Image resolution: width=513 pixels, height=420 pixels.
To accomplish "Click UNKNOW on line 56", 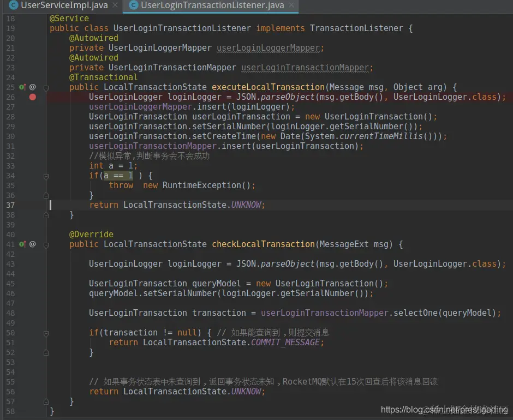I will (x=246, y=392).
